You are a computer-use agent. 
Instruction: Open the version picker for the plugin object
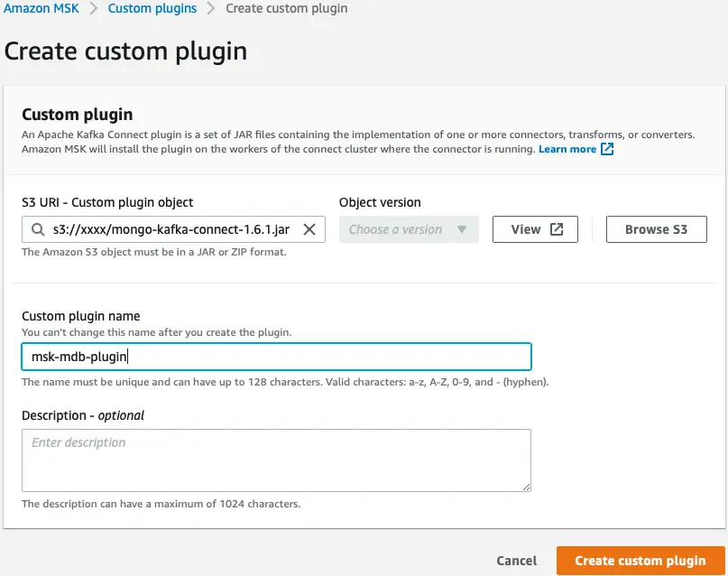click(409, 228)
